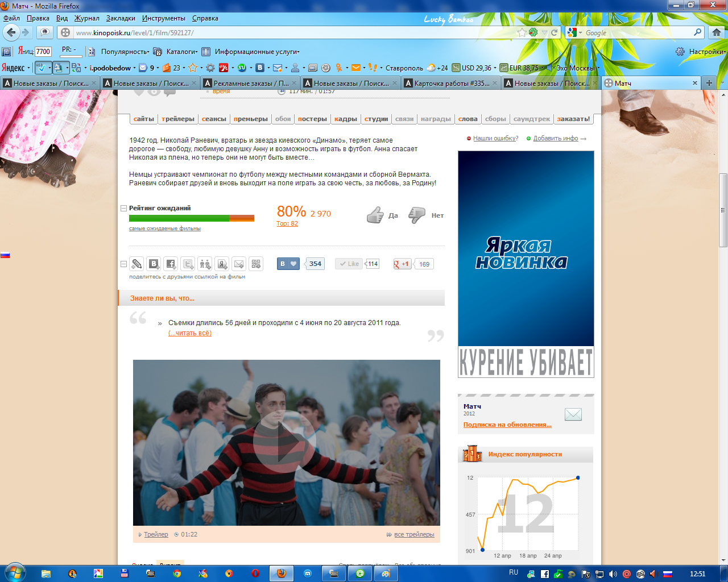Viewport: 728px width, 582px height.
Task: Open Настройки dropdown in toolbar
Action: [707, 51]
